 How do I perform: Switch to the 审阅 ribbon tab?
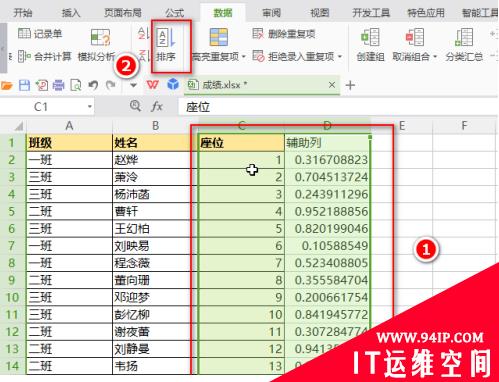[x=271, y=13]
